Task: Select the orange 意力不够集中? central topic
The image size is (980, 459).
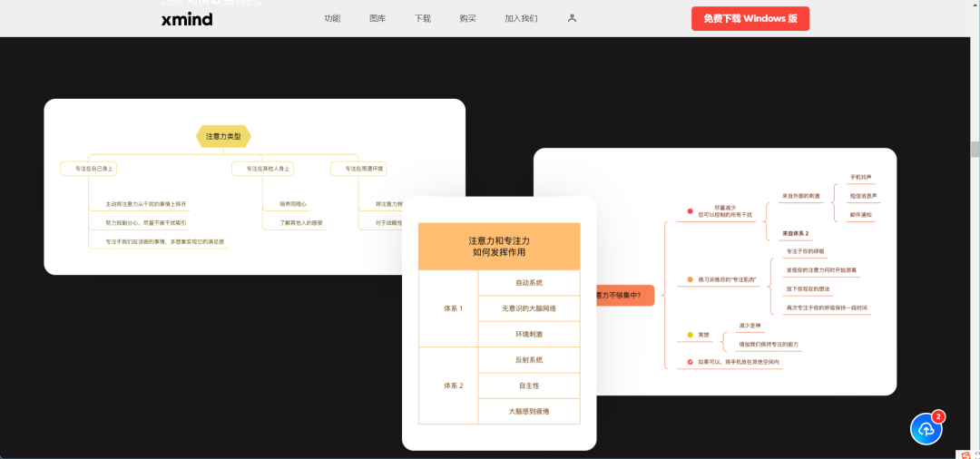Action: point(623,296)
